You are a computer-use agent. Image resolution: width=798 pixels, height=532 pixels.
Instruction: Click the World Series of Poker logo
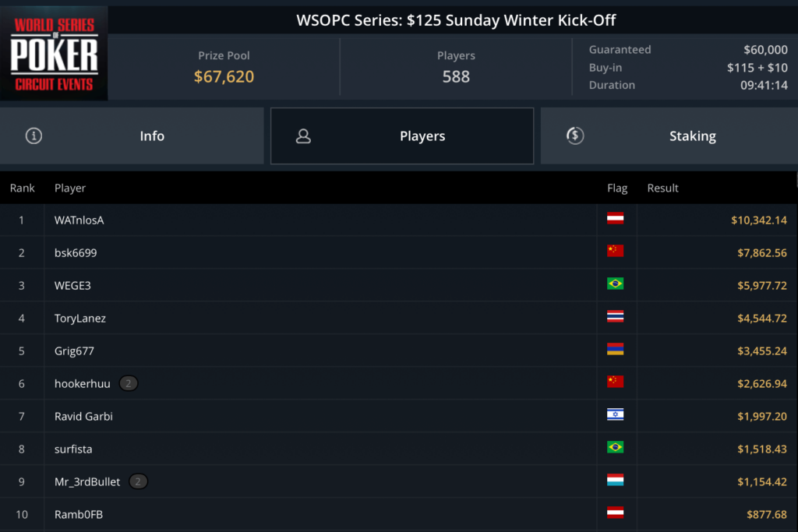[x=54, y=54]
